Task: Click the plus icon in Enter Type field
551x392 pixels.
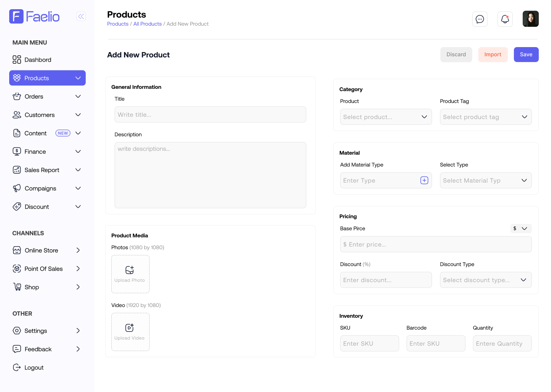Action: 424,180
